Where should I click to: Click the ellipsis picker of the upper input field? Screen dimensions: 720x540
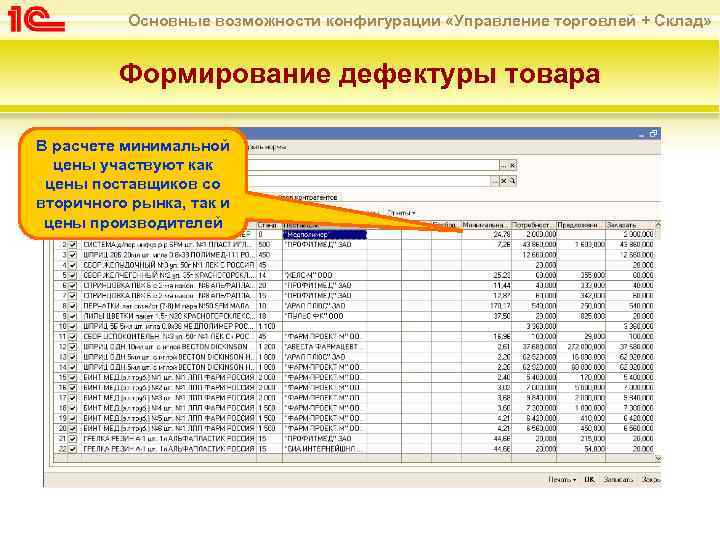tap(503, 165)
